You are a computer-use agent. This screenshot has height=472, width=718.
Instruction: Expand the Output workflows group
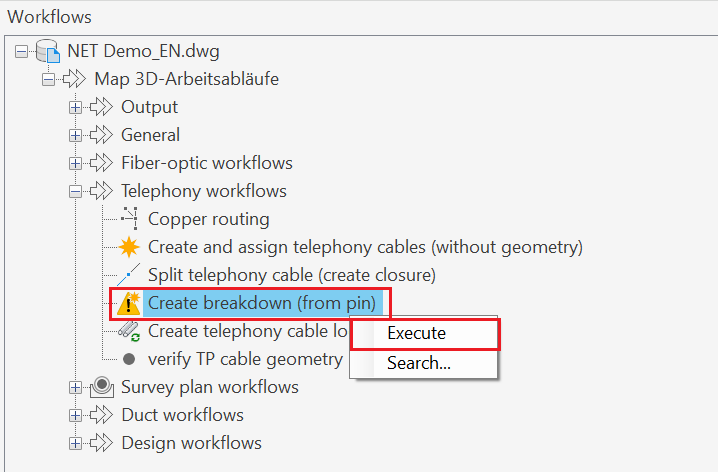coord(75,107)
